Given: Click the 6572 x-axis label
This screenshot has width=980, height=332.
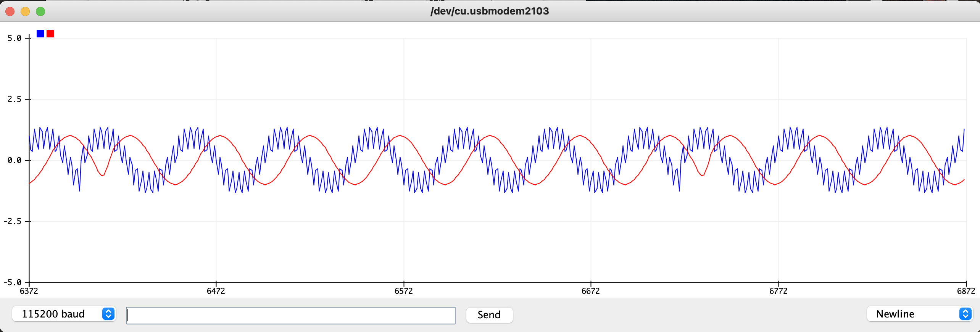Looking at the screenshot, I should click(x=404, y=291).
